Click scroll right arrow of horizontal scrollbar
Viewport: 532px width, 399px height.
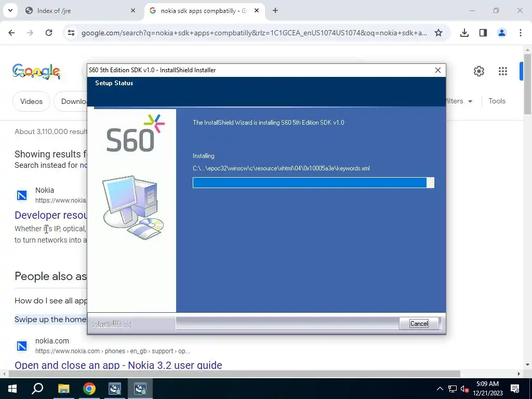coord(519,374)
